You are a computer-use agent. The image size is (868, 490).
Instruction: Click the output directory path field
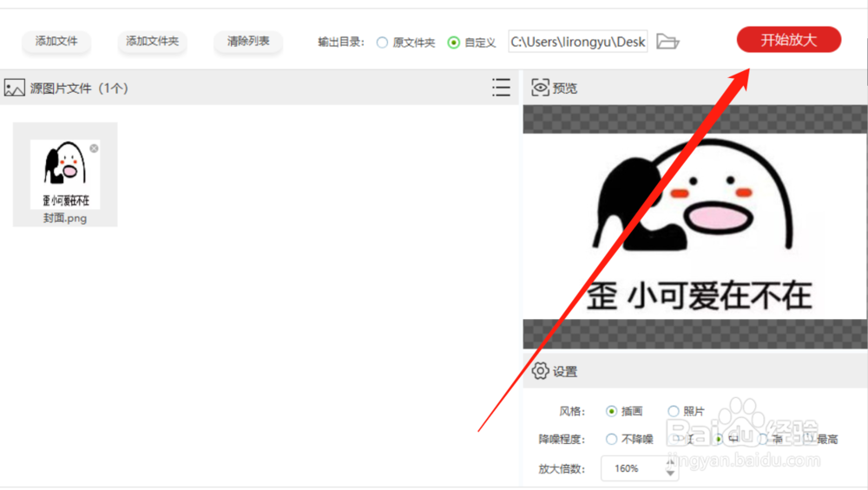[x=577, y=42]
